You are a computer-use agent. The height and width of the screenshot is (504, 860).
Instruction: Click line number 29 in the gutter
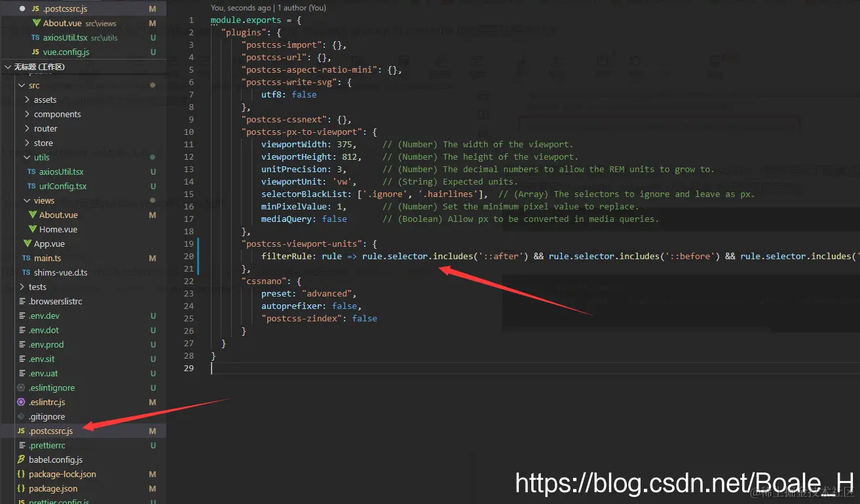pos(189,368)
